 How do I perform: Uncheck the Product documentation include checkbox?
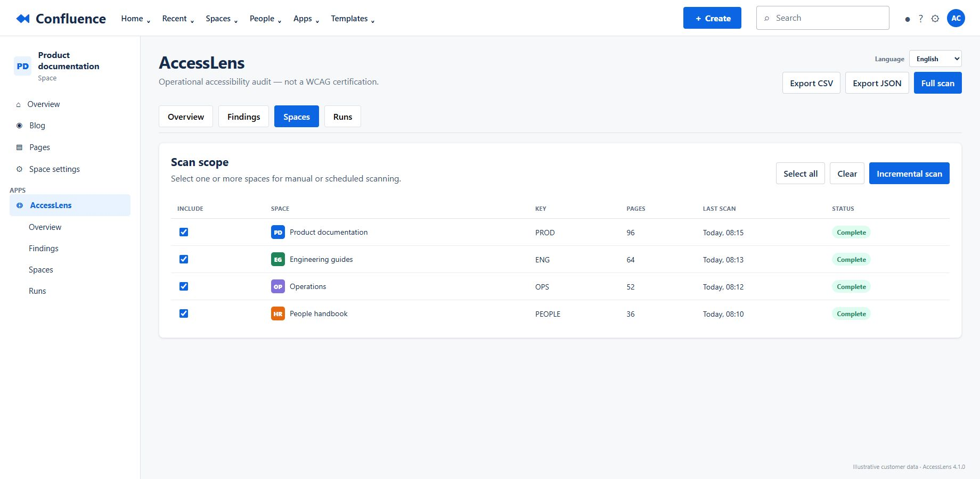[184, 232]
